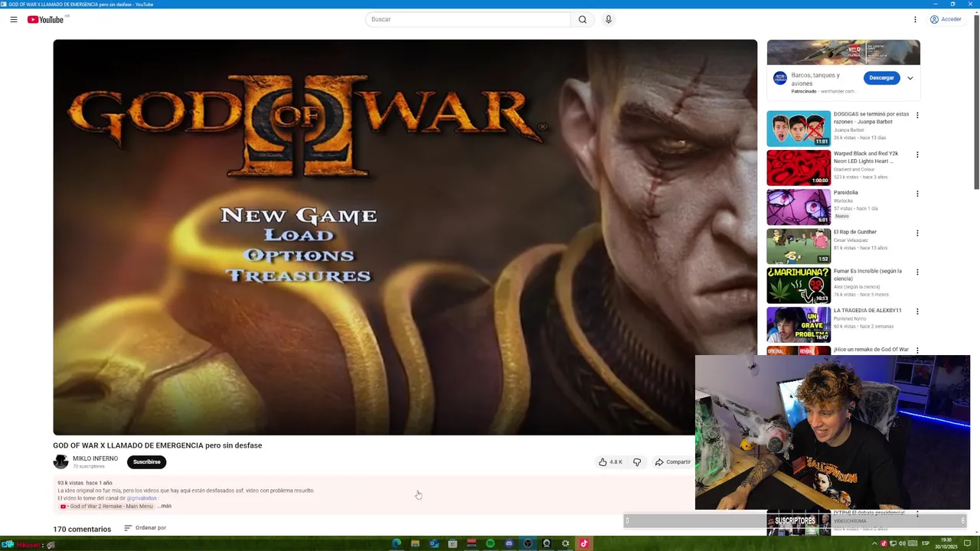
Task: Open El Rap de Gunther video title
Action: click(x=855, y=232)
